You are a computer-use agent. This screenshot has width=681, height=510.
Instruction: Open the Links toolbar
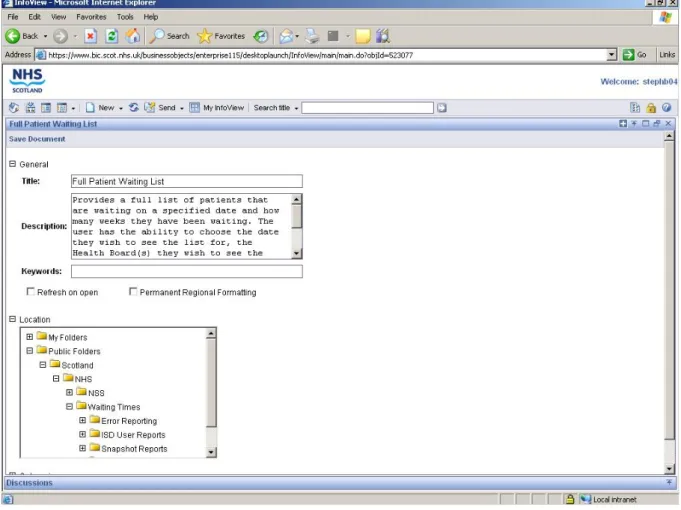coord(667,55)
